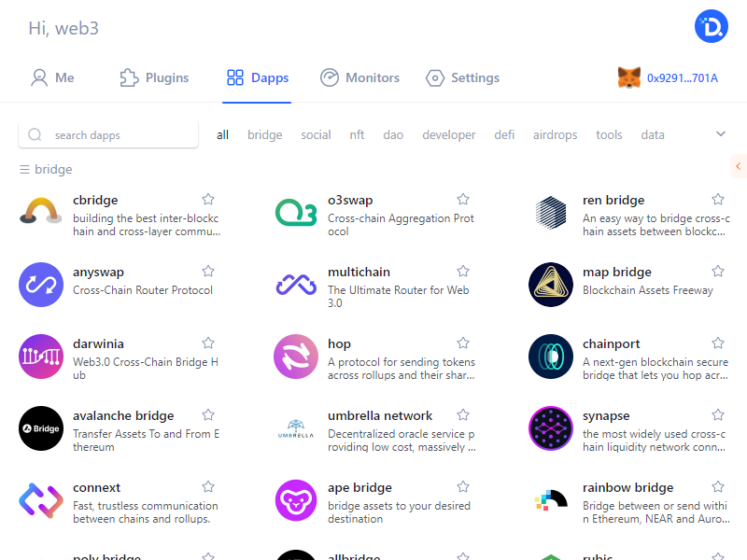The width and height of the screenshot is (747, 560).
Task: Open the hop pink arrows logo
Action: [296, 357]
